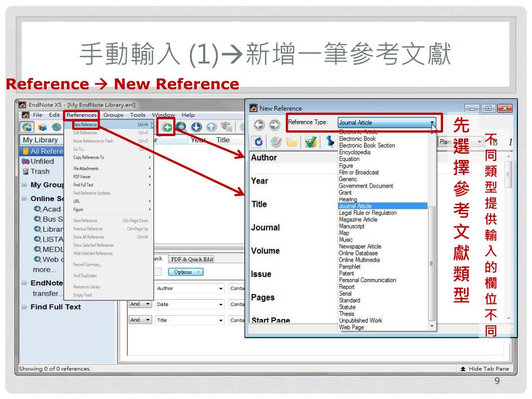
Task: Collapse the Online Search tree node
Action: (x=24, y=198)
